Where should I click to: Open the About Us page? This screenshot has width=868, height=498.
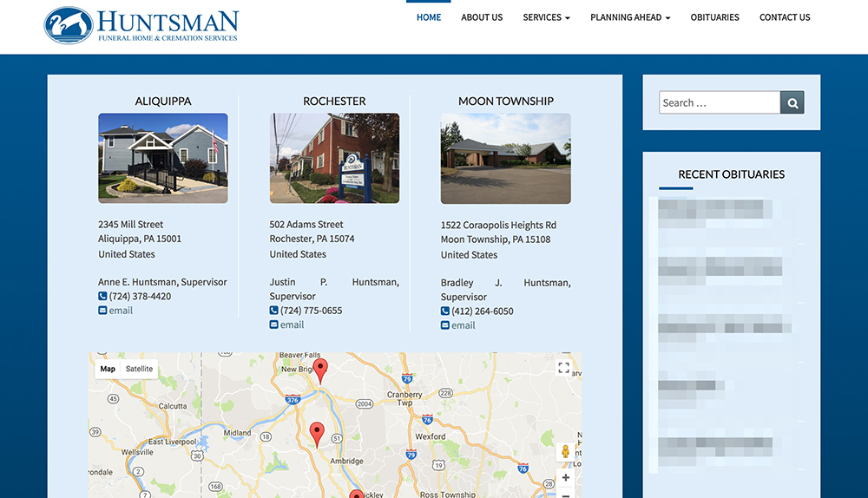(x=482, y=17)
